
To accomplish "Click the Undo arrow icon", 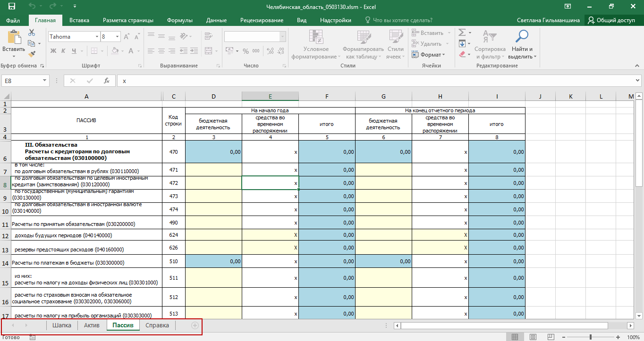I will pyautogui.click(x=32, y=7).
